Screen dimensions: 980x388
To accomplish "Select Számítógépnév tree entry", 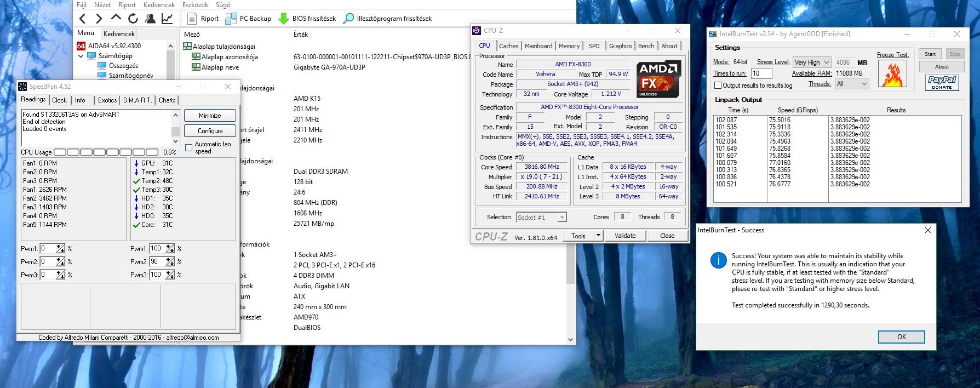I will coord(125,76).
